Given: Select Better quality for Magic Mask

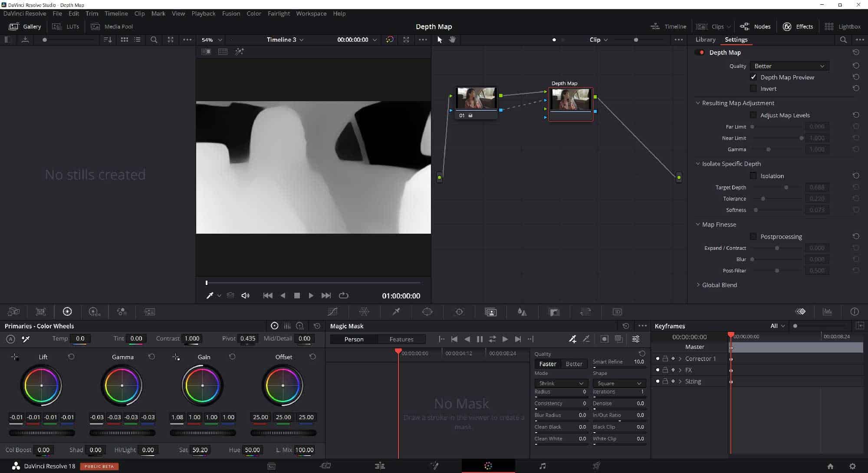Looking at the screenshot, I should tap(574, 364).
